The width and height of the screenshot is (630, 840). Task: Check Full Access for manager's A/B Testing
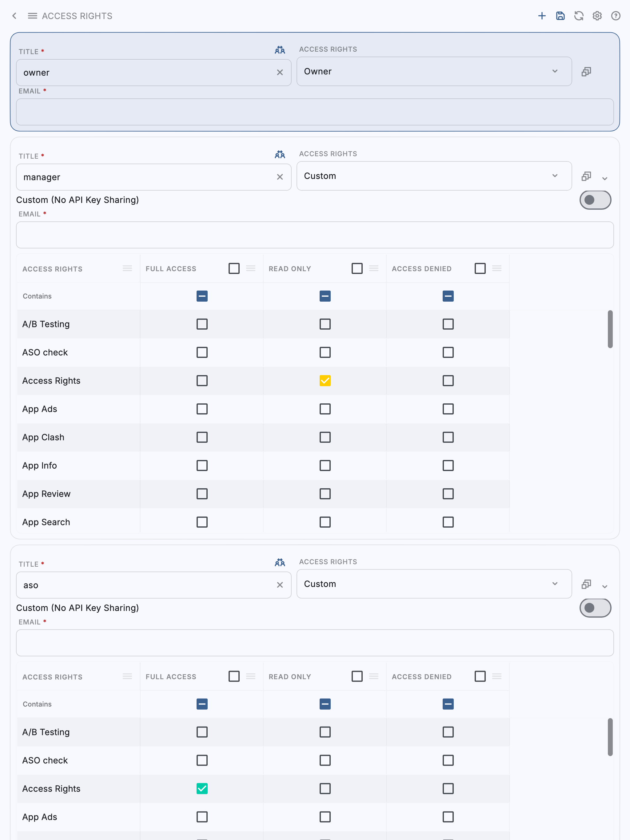click(202, 324)
